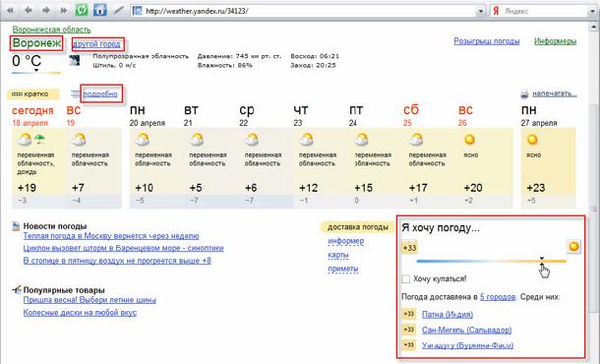The width and height of the screenshot is (600, 364).
Task: Select карты tab
Action: tap(338, 255)
